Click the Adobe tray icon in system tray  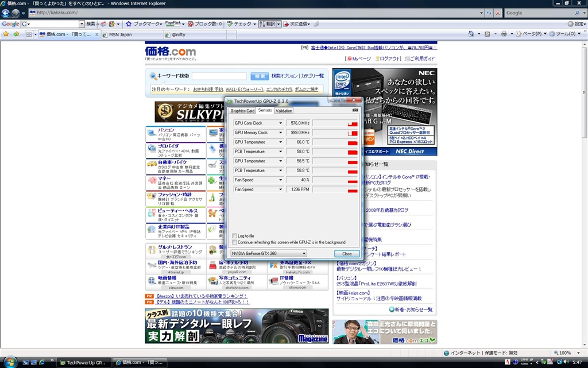coord(508,362)
